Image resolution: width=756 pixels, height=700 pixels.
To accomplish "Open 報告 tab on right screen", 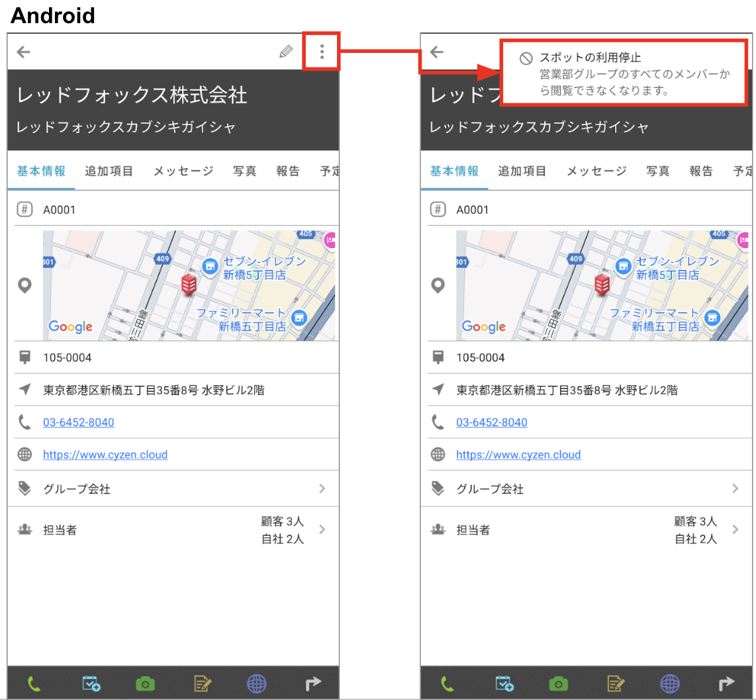I will pos(701,171).
